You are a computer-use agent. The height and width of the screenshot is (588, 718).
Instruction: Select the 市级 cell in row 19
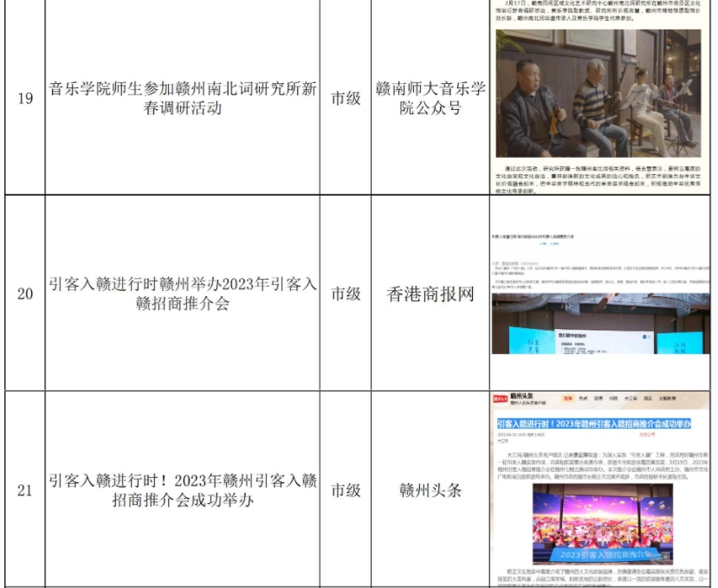click(x=346, y=98)
